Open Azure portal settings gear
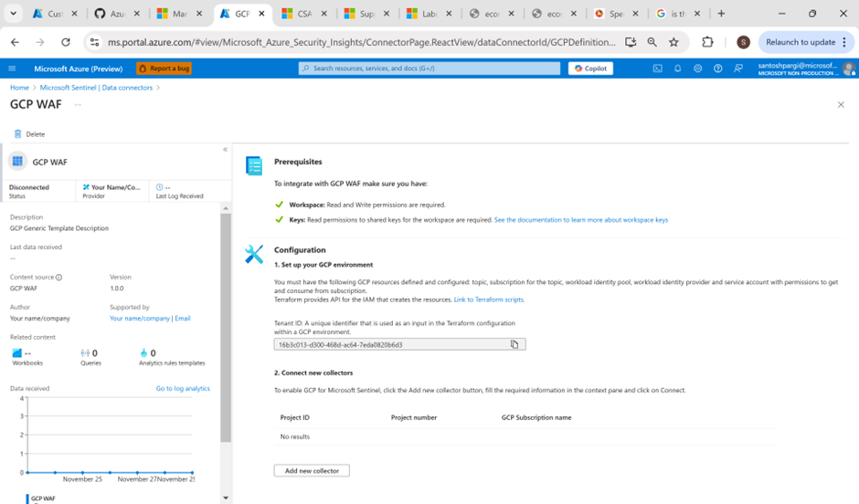The width and height of the screenshot is (859, 504). pos(697,68)
